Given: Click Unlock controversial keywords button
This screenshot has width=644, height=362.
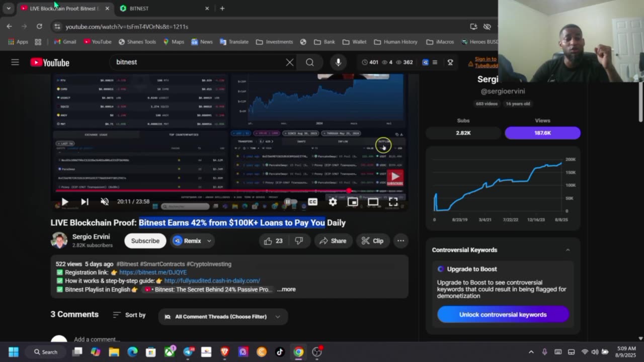Looking at the screenshot, I should pos(503,315).
